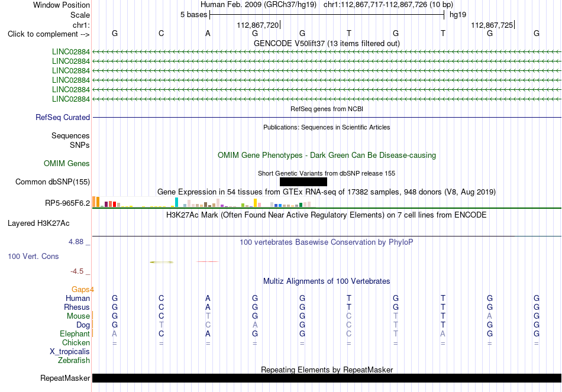Click the 'A' base in the reference sequence row

208,33
